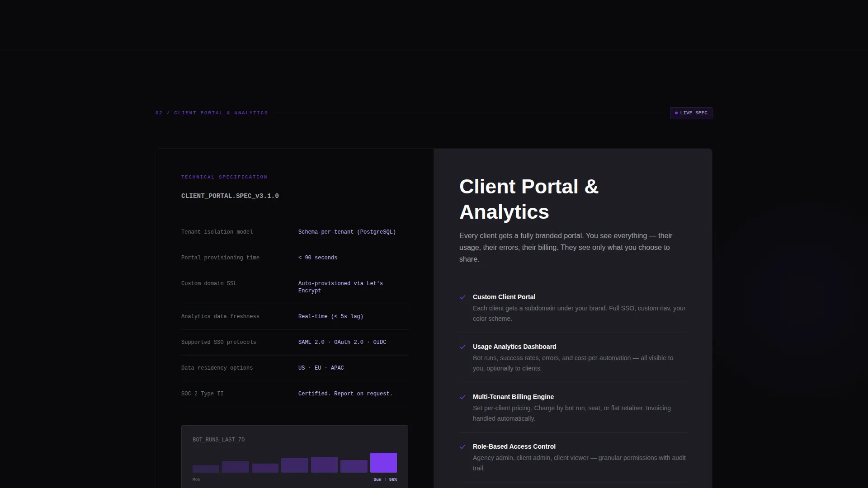
Task: Click the '< 90 seconds' value
Action: (318, 258)
